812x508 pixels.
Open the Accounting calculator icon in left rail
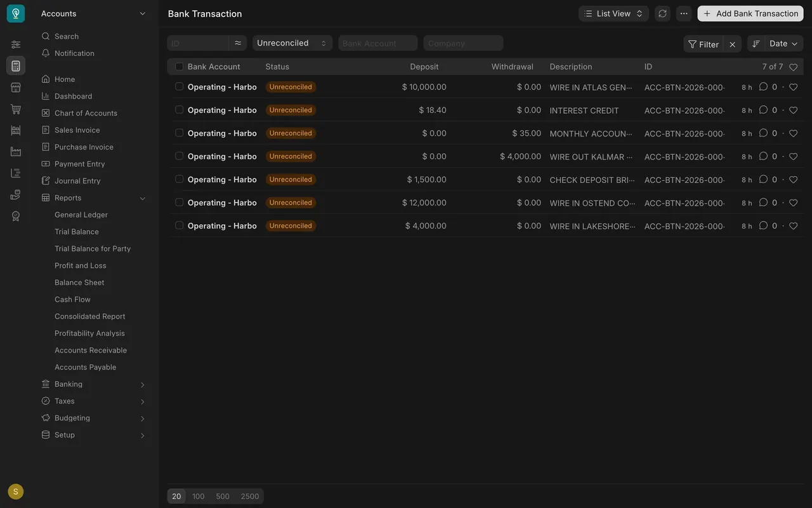(16, 65)
